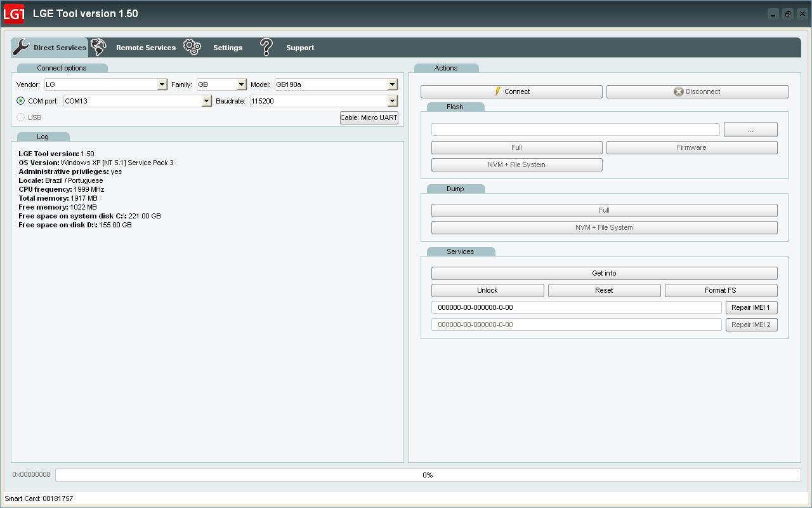812x508 pixels.
Task: Minimize the LGE Tool window
Action: (x=773, y=13)
